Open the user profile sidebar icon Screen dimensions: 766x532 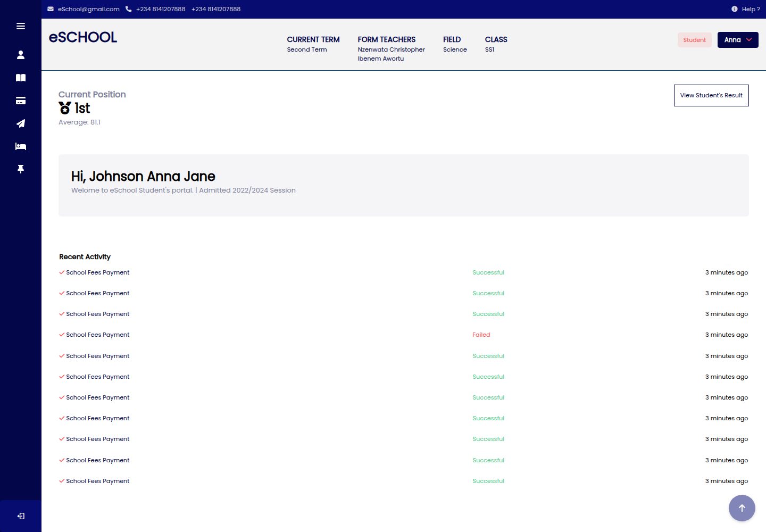(21, 55)
